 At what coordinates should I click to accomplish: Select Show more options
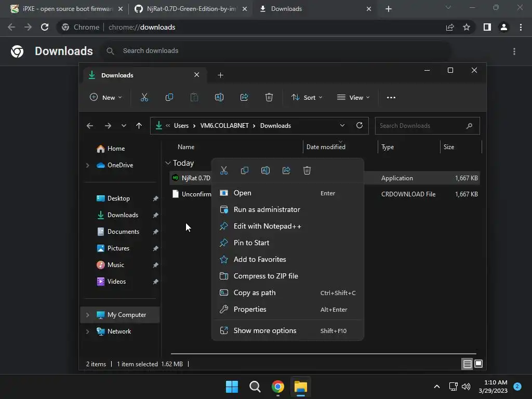(x=288, y=331)
